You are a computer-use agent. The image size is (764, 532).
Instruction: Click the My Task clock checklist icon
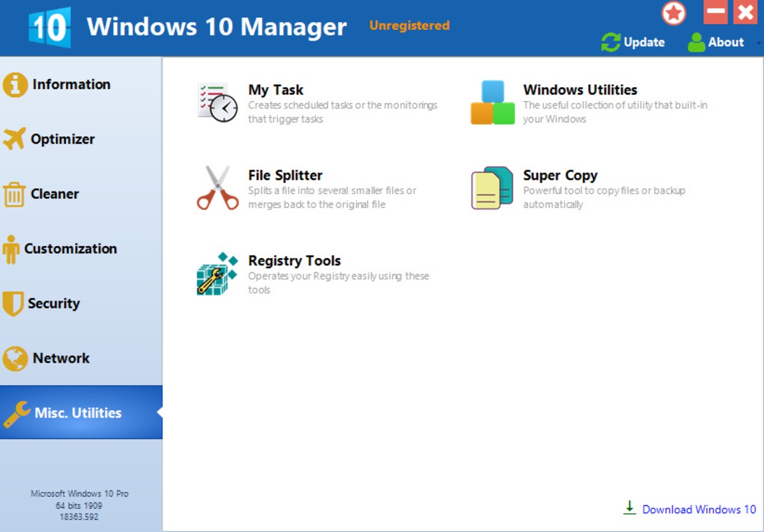pyautogui.click(x=217, y=102)
